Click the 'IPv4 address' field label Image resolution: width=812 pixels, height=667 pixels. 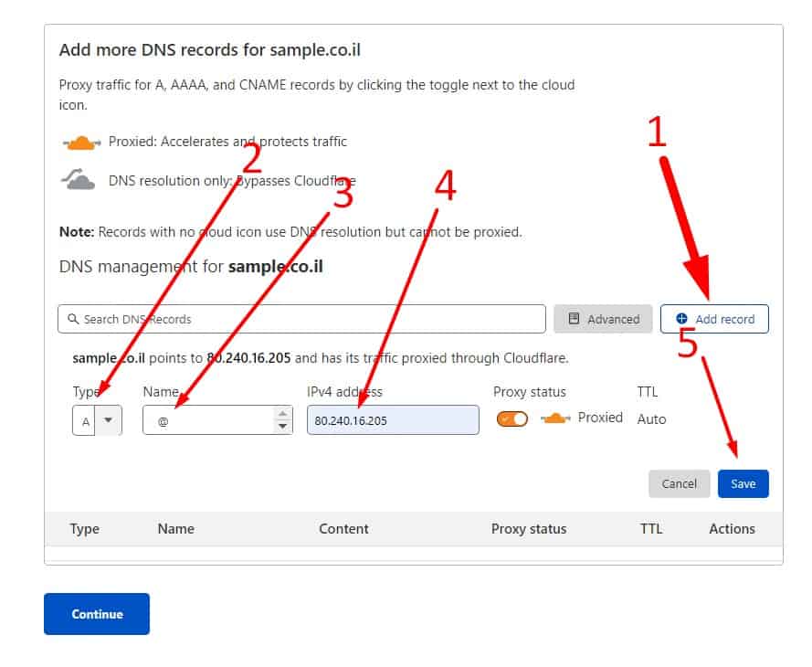344,392
